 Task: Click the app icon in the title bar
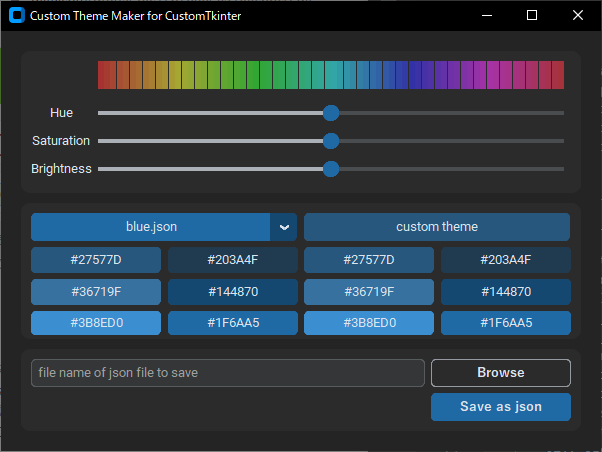tap(17, 15)
